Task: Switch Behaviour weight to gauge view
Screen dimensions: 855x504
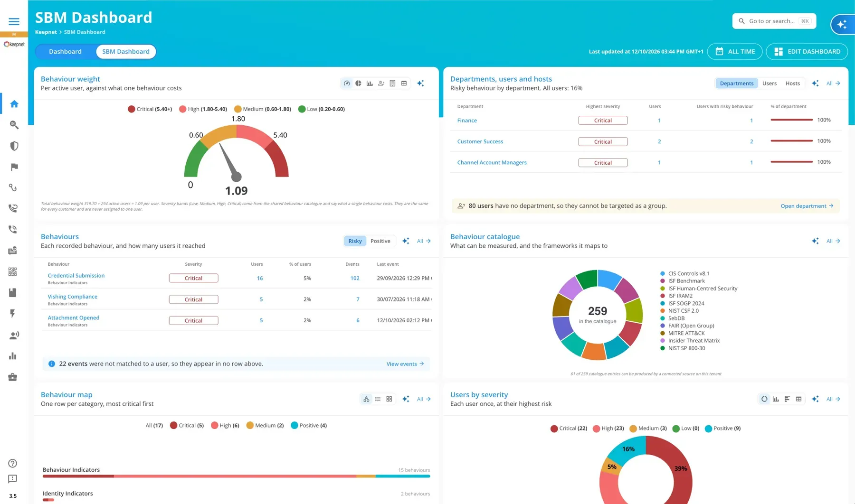Action: [347, 83]
